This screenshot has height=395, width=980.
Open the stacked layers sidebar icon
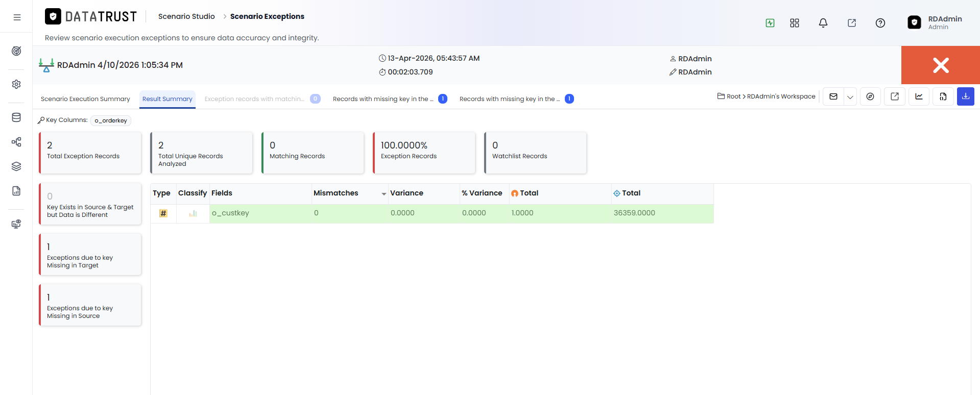pyautogui.click(x=16, y=166)
